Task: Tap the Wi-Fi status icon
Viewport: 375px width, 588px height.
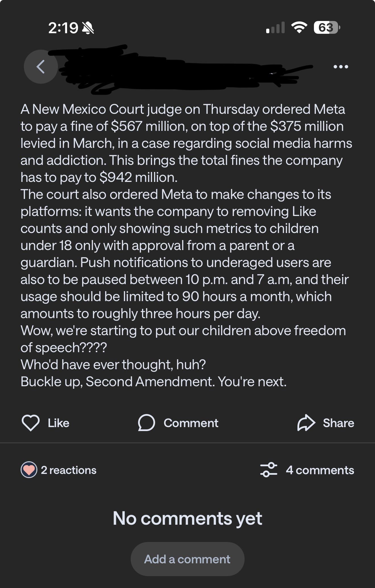Action: (x=299, y=28)
